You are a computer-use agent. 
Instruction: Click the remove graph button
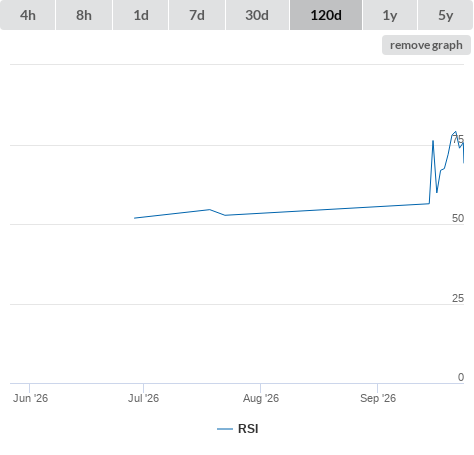426,45
